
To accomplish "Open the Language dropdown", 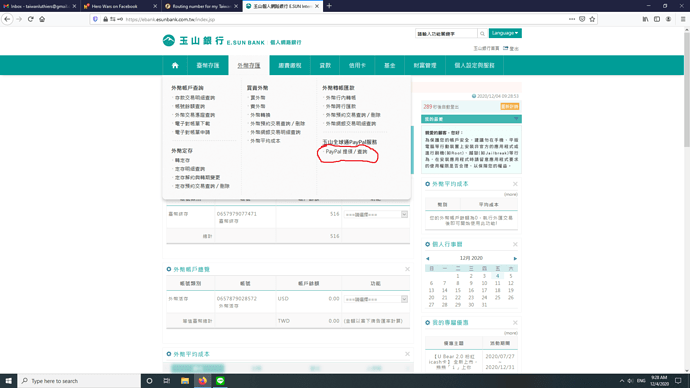I will [505, 33].
